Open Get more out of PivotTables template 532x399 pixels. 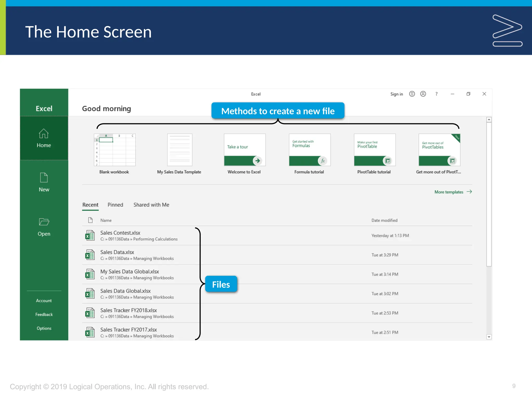pos(439,154)
